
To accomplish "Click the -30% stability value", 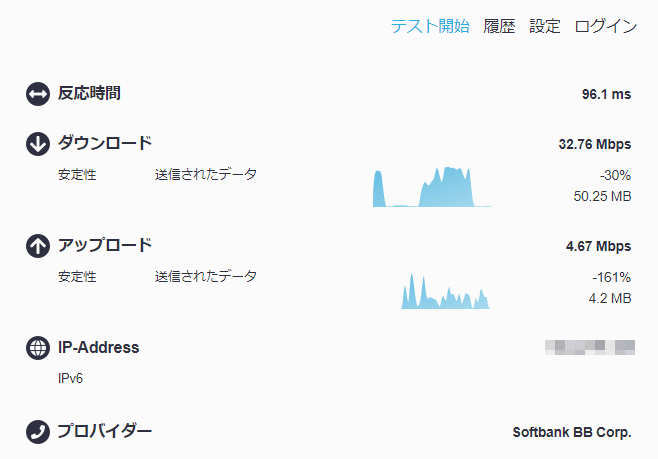I will pos(615,175).
